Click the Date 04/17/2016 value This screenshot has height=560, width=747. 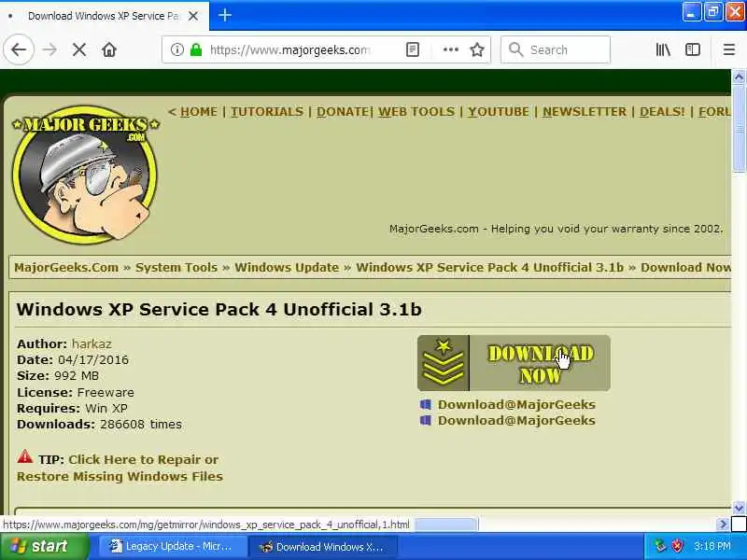click(93, 359)
